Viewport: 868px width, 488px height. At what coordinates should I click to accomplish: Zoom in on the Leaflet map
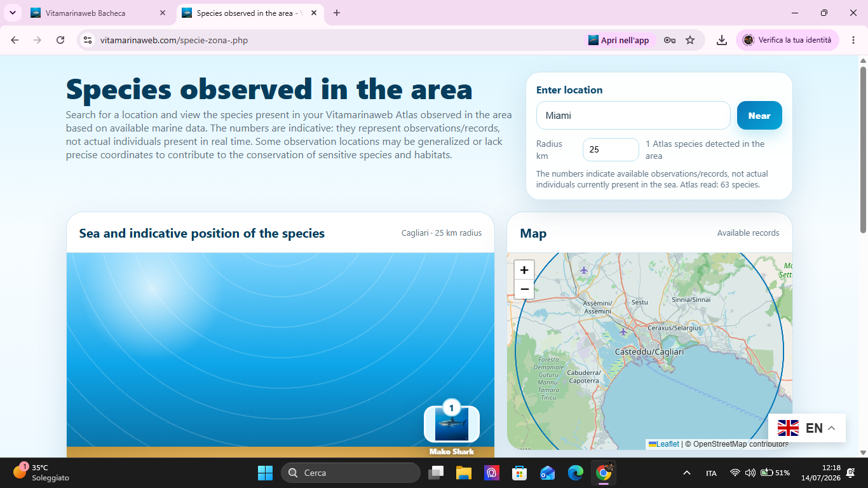click(x=524, y=270)
